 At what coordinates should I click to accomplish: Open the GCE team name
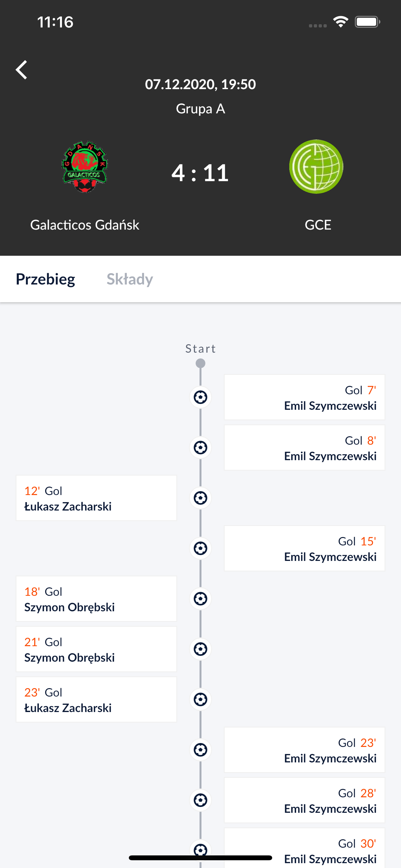pos(318,225)
